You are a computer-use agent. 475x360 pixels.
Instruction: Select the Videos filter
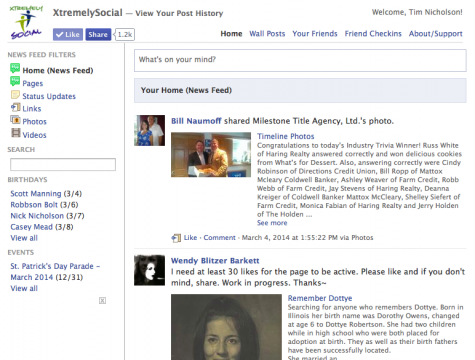[x=34, y=135]
